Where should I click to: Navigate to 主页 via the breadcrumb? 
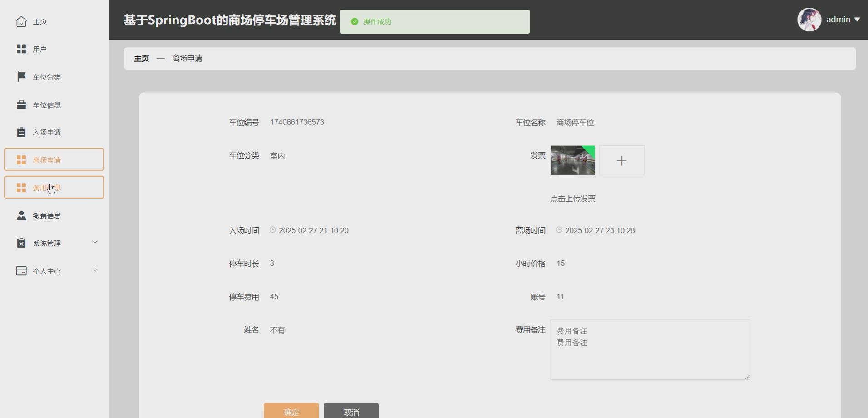pos(141,58)
